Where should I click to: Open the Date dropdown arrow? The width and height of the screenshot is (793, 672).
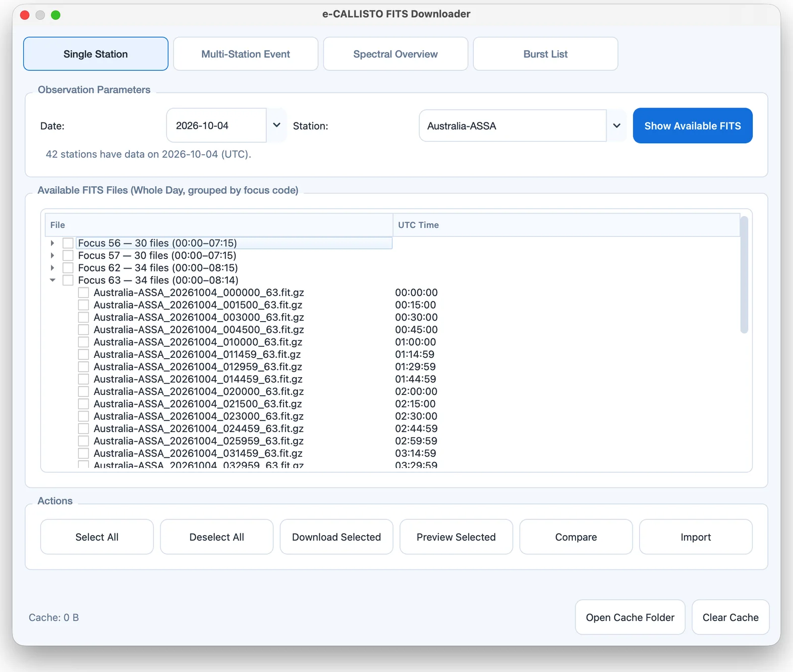coord(277,125)
